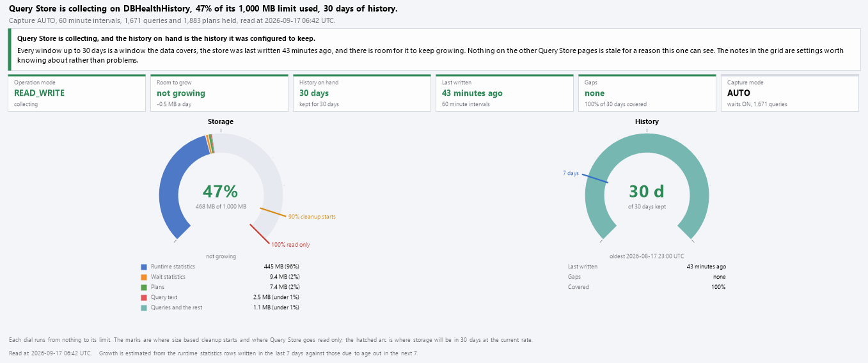Click the Queries and the rest label
Viewport: 868px width, 363px height.
point(177,307)
